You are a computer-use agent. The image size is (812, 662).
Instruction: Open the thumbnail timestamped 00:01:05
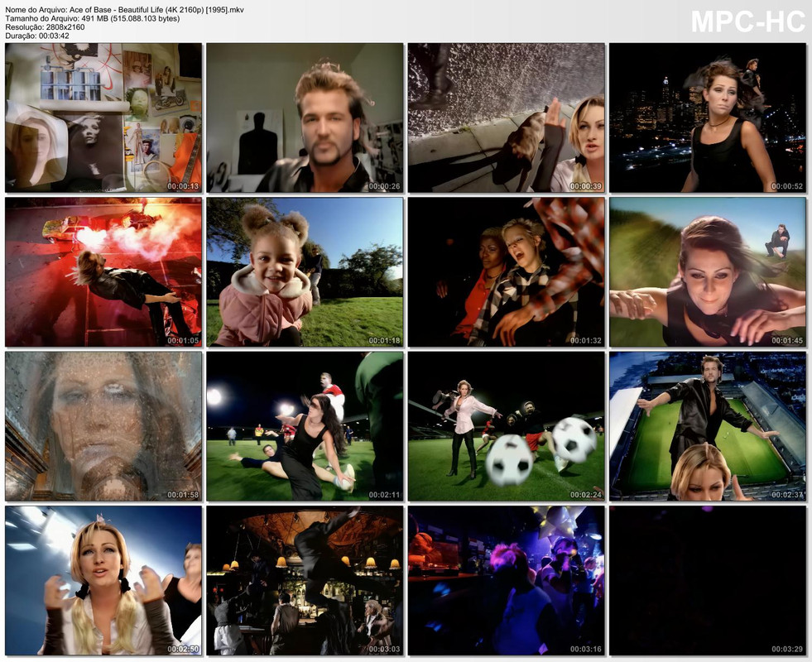click(x=103, y=271)
